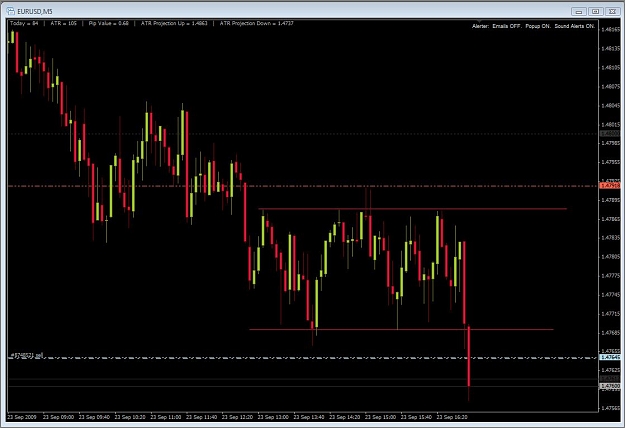Click the white dashed sell order line
Screen dimensions: 625x428
point(303,357)
